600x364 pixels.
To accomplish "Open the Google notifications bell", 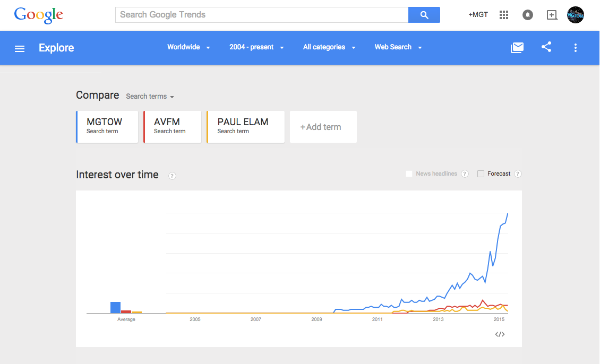I will [527, 15].
